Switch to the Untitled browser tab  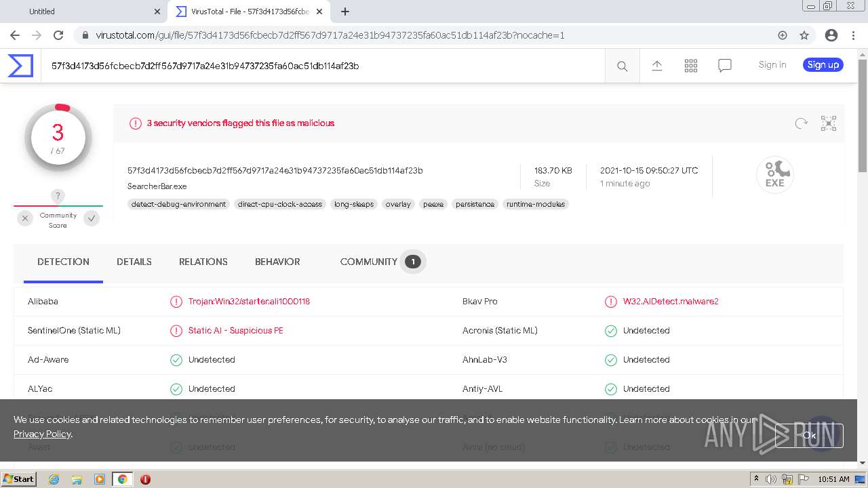pyautogui.click(x=84, y=12)
